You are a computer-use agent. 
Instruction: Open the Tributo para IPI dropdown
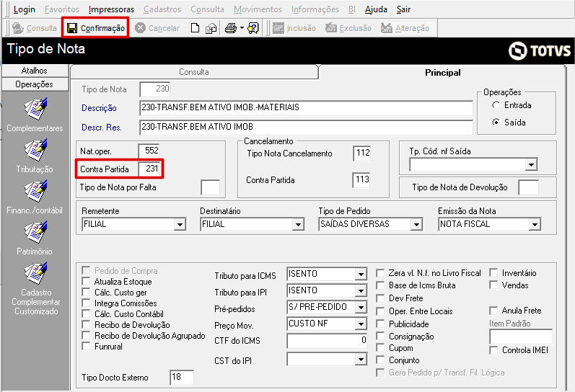[x=361, y=291]
